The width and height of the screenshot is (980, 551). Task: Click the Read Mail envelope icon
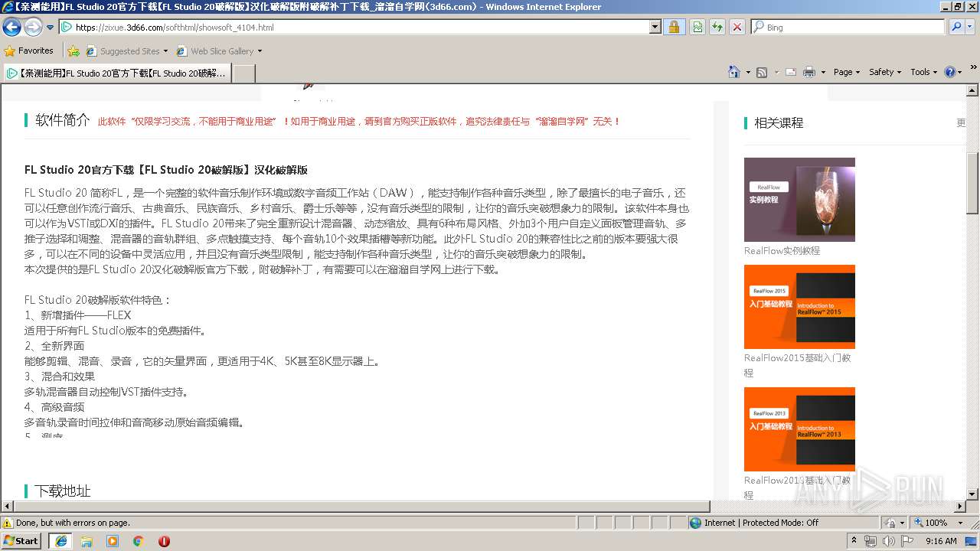pyautogui.click(x=791, y=72)
